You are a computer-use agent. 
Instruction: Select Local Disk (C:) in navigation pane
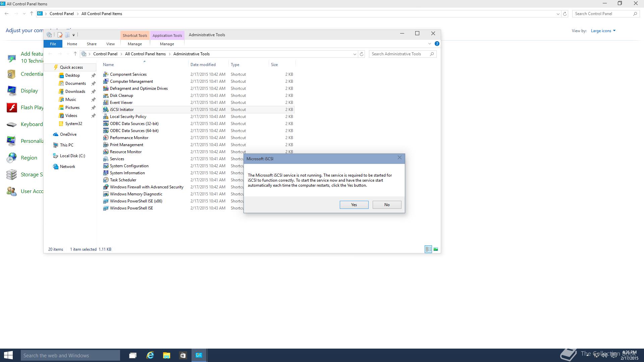tap(72, 156)
